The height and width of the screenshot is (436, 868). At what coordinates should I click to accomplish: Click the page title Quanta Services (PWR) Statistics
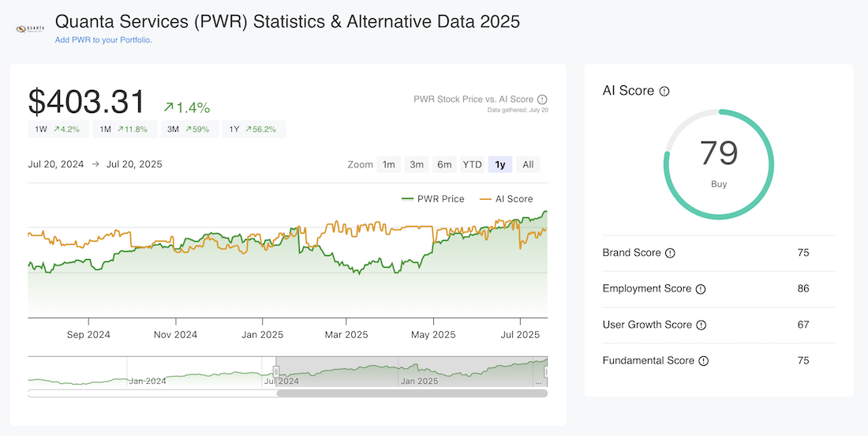pyautogui.click(x=287, y=21)
